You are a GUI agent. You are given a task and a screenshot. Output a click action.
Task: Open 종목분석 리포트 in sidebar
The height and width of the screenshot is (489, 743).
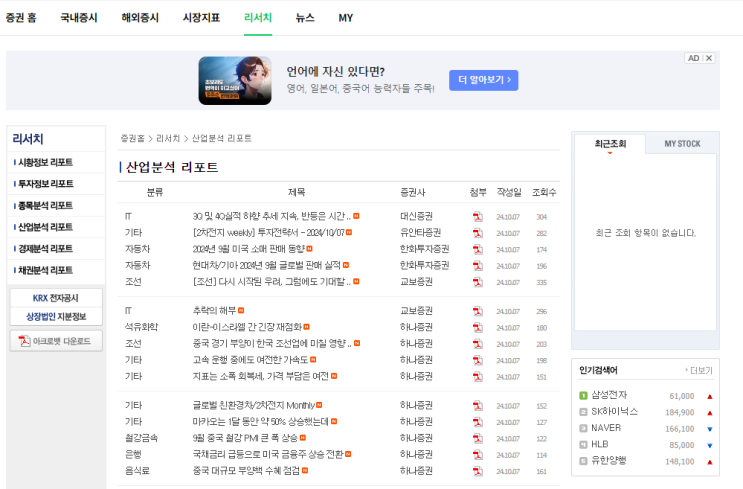pyautogui.click(x=45, y=206)
